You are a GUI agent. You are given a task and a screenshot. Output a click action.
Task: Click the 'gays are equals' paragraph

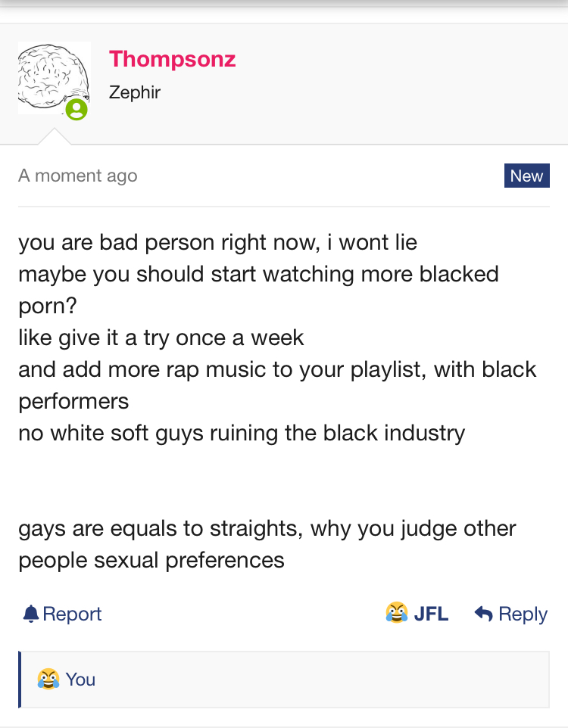[267, 544]
